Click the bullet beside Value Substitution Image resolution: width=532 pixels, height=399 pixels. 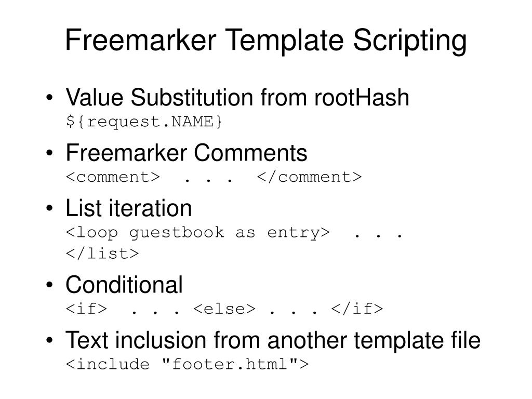[49, 98]
